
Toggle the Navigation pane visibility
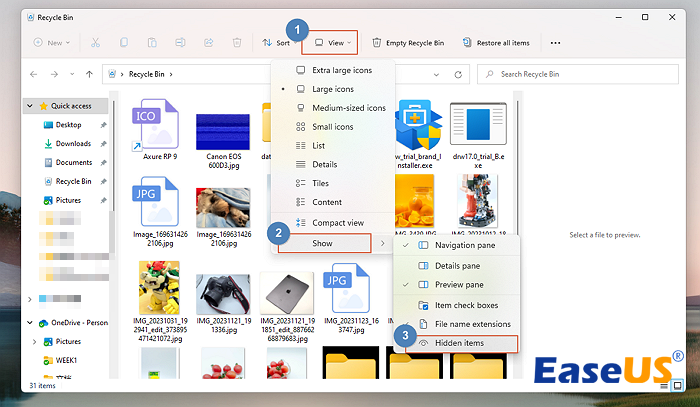click(x=464, y=245)
